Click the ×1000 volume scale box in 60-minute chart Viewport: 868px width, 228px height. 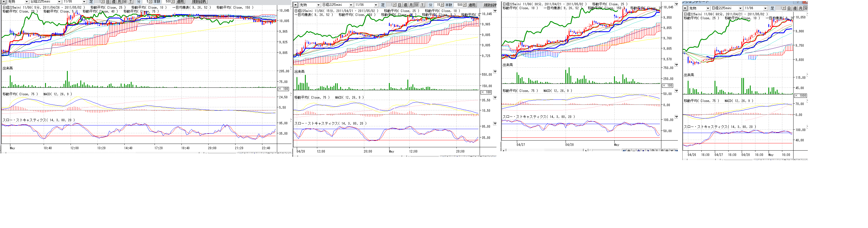coord(801,96)
